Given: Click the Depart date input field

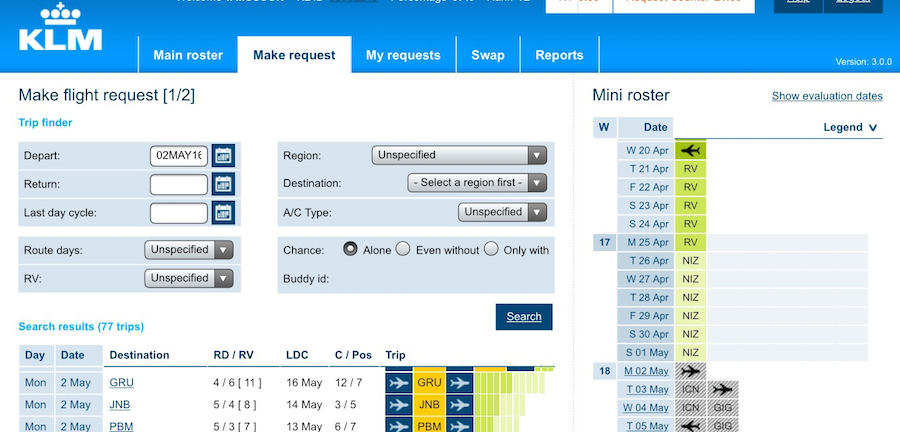Looking at the screenshot, I should coord(179,155).
